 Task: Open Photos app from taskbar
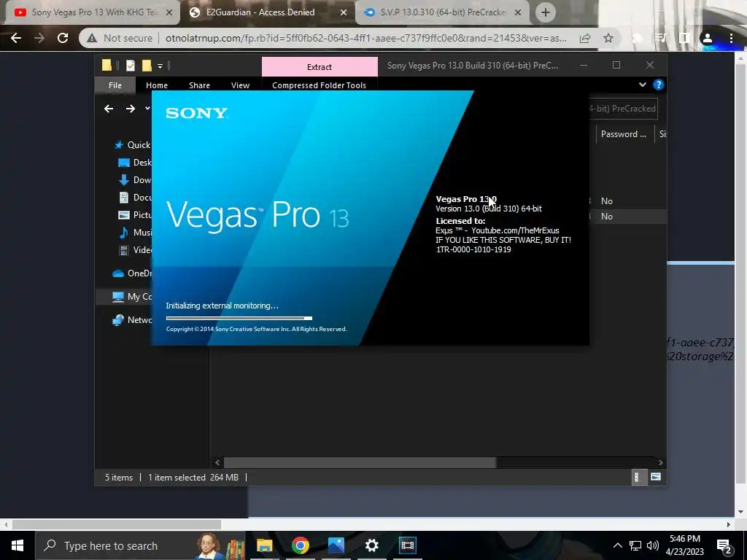coord(336,545)
